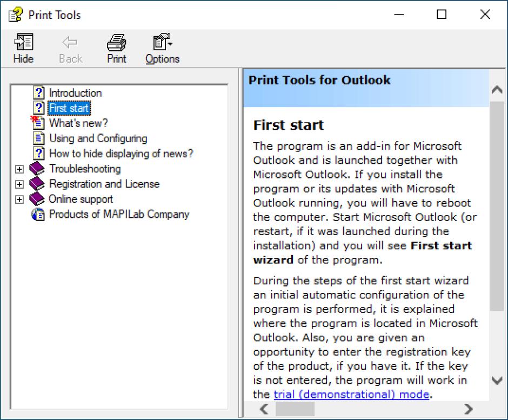The image size is (508, 420).
Task: Click the Print Tools help icon in title bar
Action: [15, 15]
